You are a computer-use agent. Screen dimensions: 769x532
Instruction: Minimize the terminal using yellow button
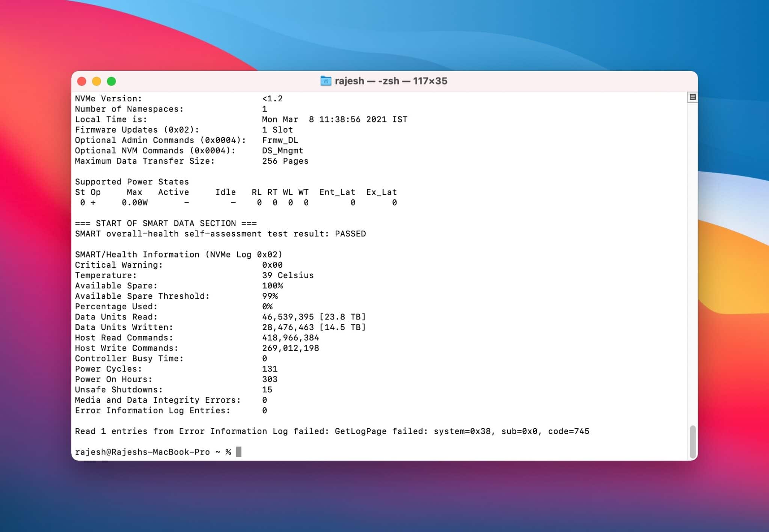97,81
